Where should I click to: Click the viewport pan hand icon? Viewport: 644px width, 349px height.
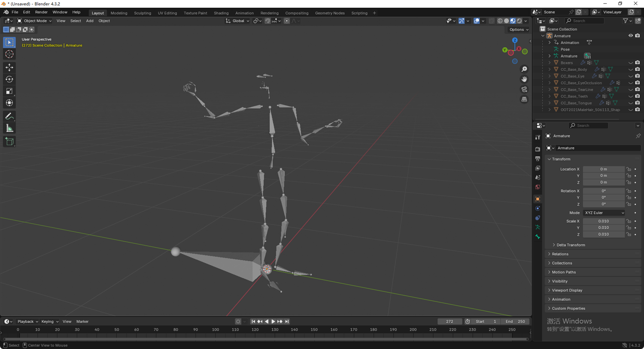(524, 79)
